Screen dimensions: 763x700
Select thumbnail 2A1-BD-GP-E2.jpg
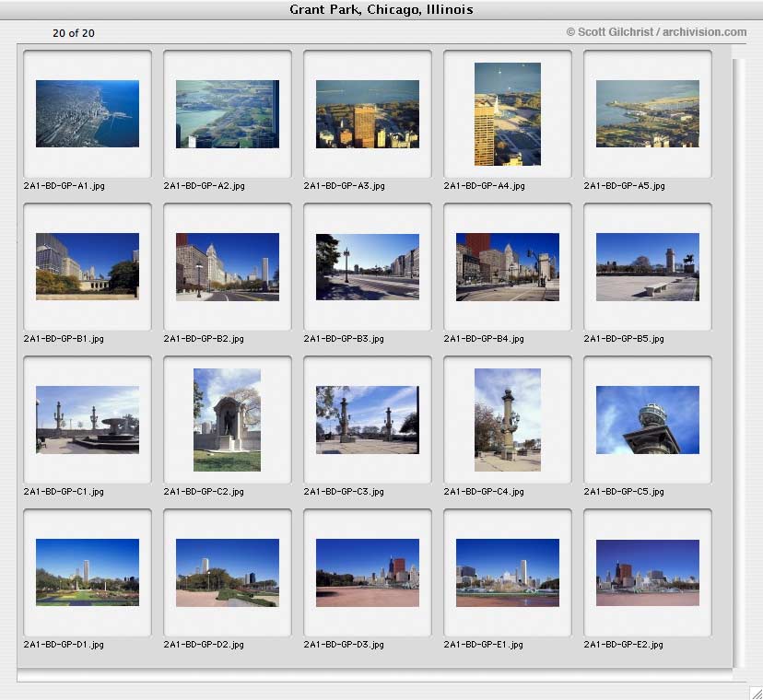648,573
